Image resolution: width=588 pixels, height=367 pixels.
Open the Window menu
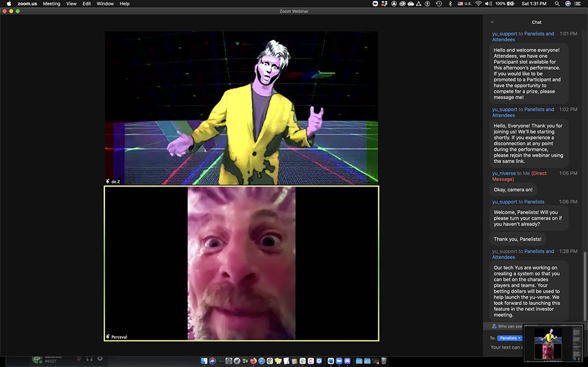[x=104, y=4]
